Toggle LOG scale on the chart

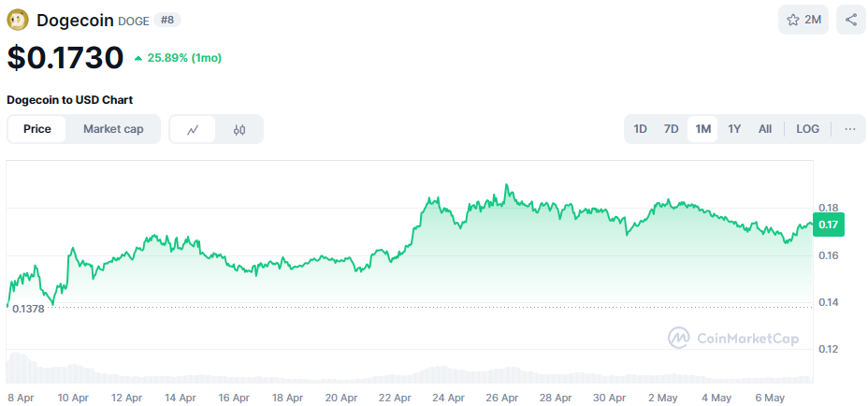pos(807,129)
